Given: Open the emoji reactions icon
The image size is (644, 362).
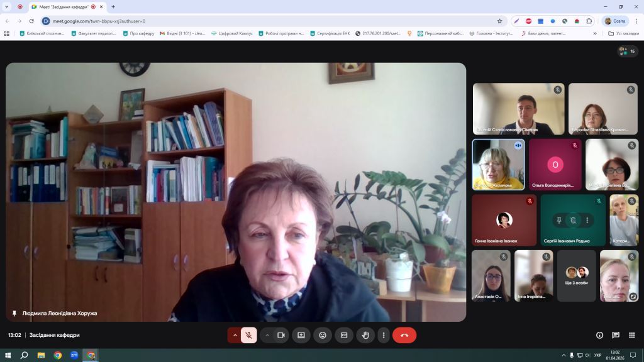Looking at the screenshot, I should (323, 335).
